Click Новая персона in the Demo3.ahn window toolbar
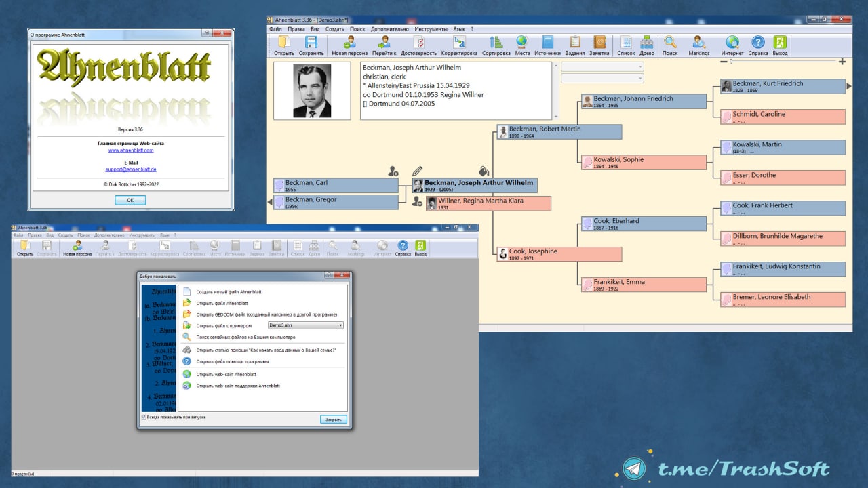 (349, 45)
